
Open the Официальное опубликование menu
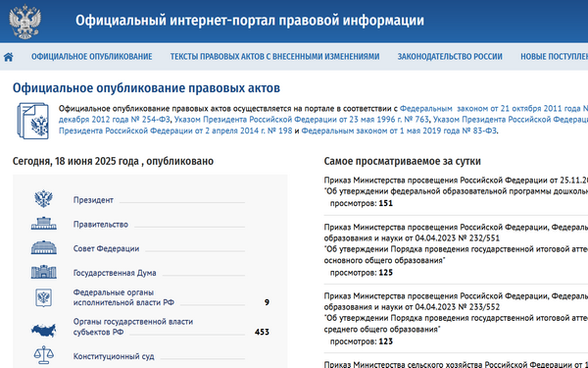pyautogui.click(x=91, y=57)
